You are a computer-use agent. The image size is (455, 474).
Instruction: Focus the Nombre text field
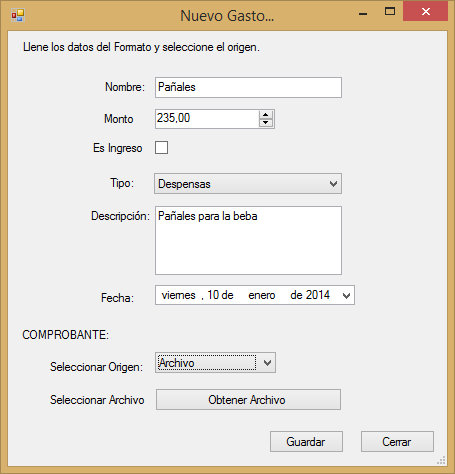point(248,87)
